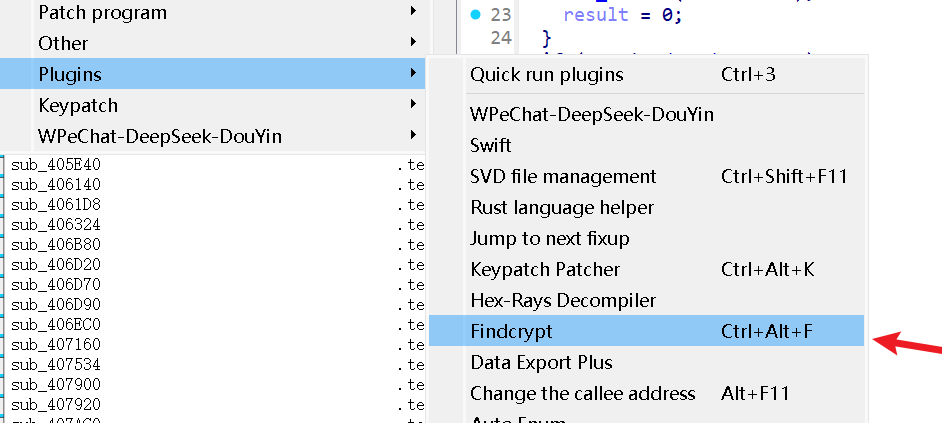
Task: Open SVD file management plugin
Action: [x=646, y=176]
